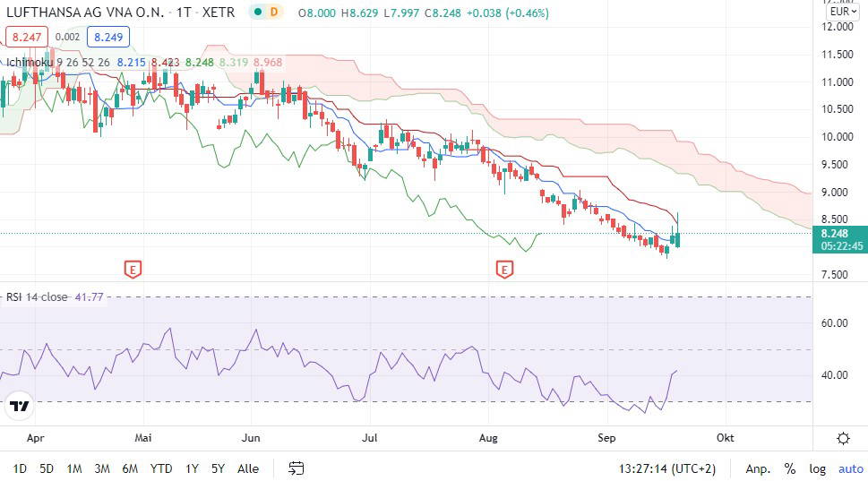Click the orange D delayed-data badge
The image size is (868, 481).
pos(273,12)
